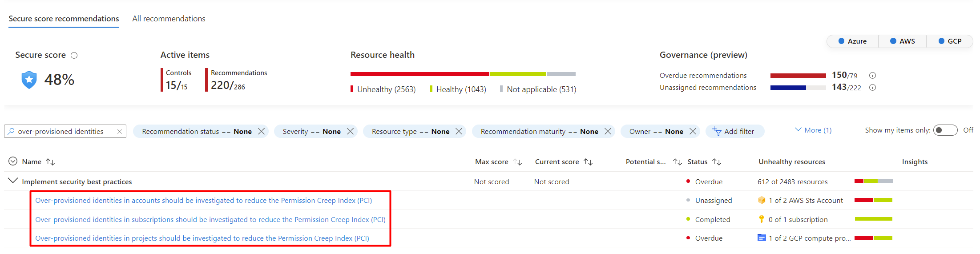The height and width of the screenshot is (254, 980).
Task: Toggle the AWS environment filter
Action: pyautogui.click(x=903, y=41)
